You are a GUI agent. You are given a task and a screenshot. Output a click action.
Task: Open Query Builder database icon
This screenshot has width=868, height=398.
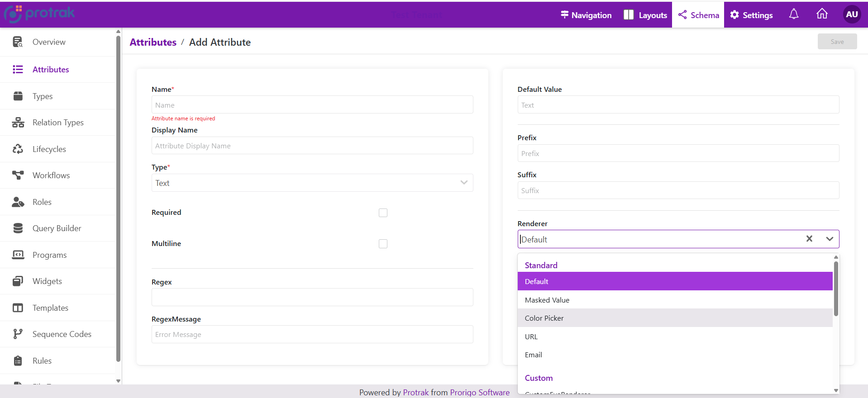18,228
